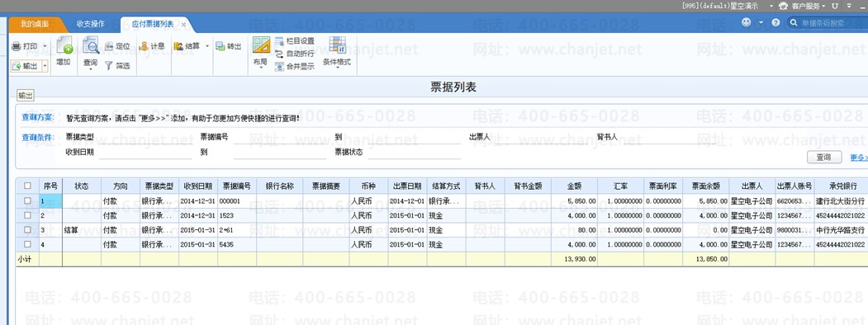The width and height of the screenshot is (868, 325).
Task: Switch to the 收支操作 tab
Action: (x=90, y=24)
